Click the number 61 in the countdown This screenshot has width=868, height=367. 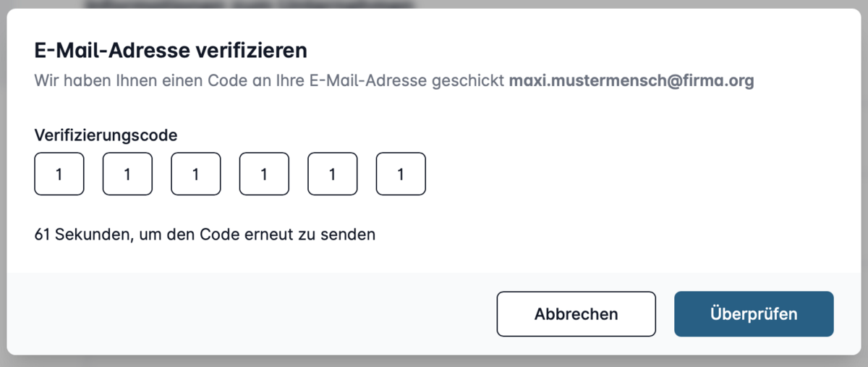pos(42,235)
